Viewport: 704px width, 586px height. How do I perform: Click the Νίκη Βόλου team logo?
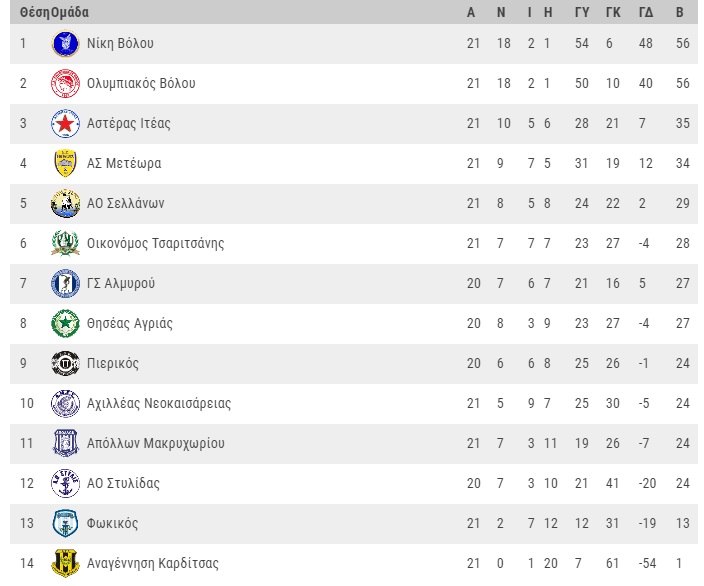pos(66,44)
